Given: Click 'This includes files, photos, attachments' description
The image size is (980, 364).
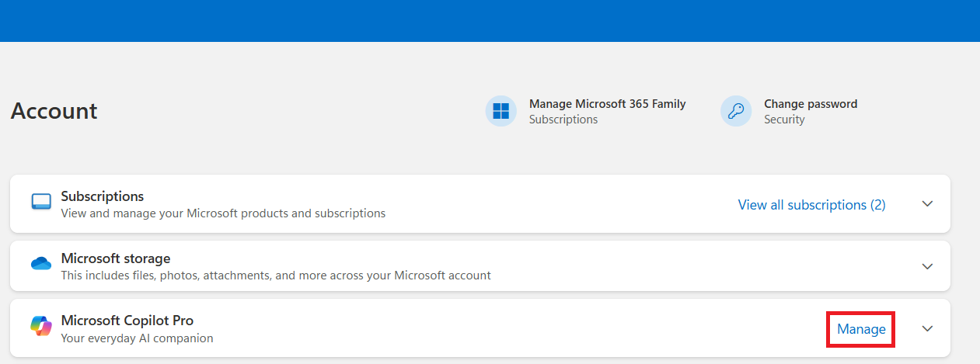Looking at the screenshot, I should click(x=276, y=275).
